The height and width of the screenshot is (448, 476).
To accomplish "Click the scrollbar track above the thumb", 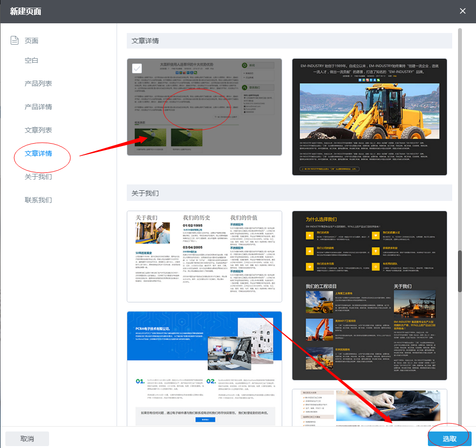I will point(460,146).
